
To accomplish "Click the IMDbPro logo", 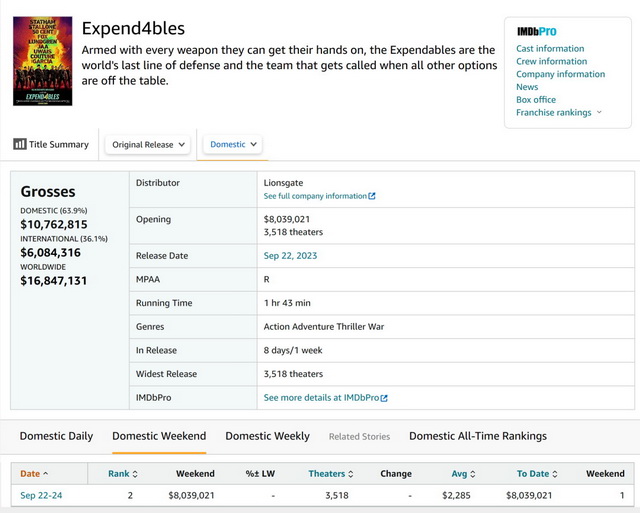I will point(536,32).
